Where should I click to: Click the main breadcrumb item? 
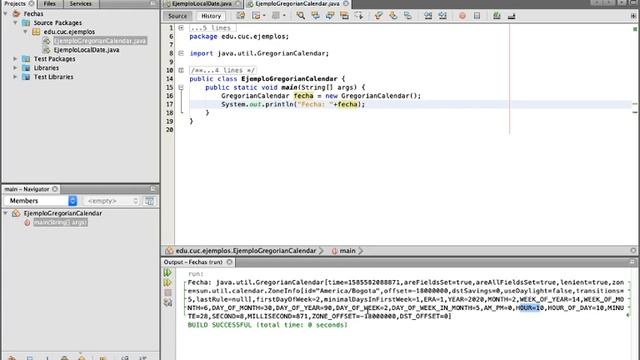click(x=347, y=251)
